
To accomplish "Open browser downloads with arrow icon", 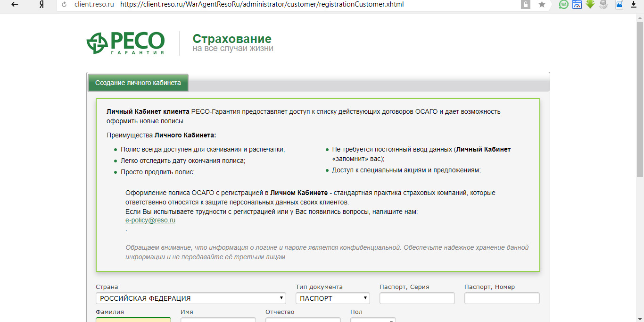I will tap(634, 5).
